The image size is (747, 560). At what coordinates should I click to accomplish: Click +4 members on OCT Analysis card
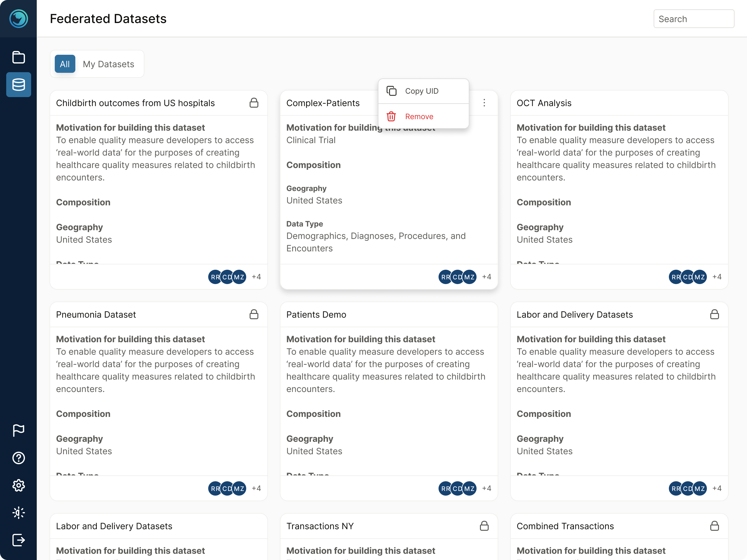717,277
